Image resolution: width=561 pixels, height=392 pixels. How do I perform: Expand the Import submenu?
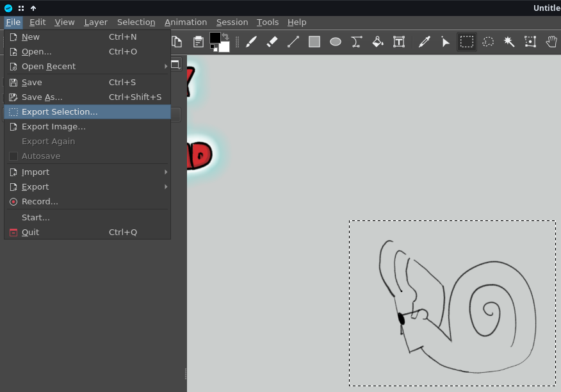87,172
